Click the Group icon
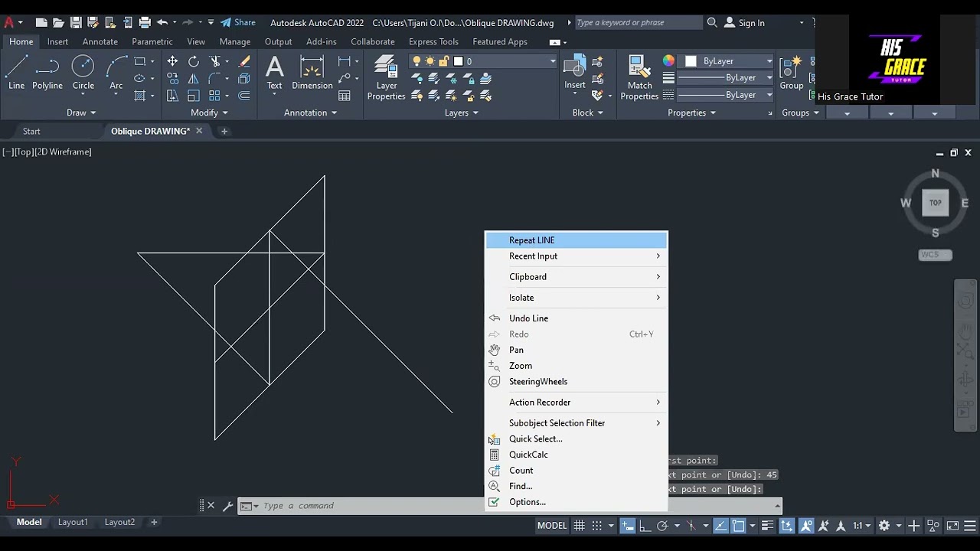 (792, 73)
